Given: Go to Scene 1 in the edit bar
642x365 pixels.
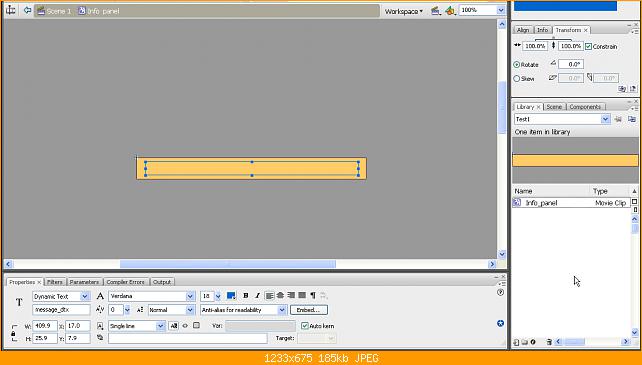Looking at the screenshot, I should pos(54,11).
